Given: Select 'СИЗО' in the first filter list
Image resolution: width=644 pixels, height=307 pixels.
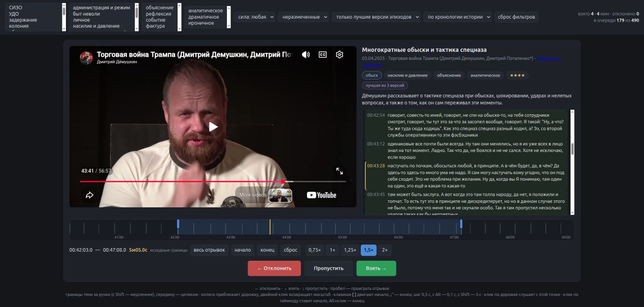Looking at the screenshot, I should (16, 8).
